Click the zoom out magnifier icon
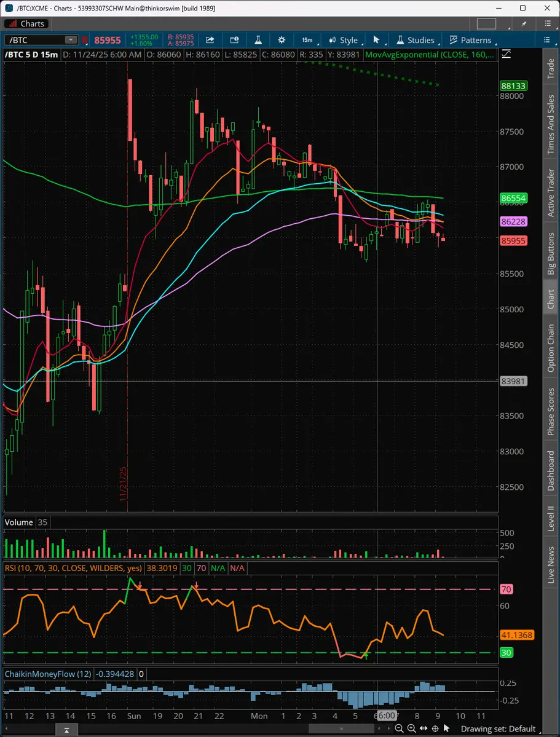This screenshot has width=560, height=737. coord(399,728)
